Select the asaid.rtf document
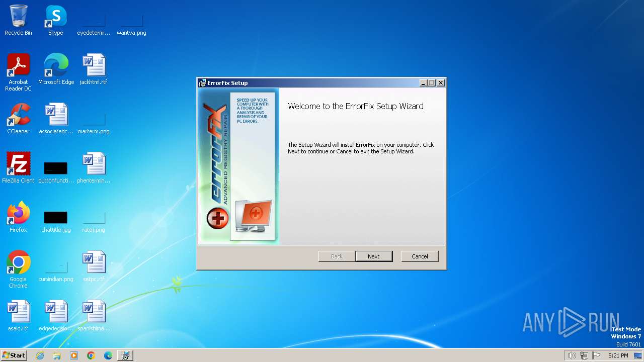This screenshot has height=362, width=644. point(18,316)
